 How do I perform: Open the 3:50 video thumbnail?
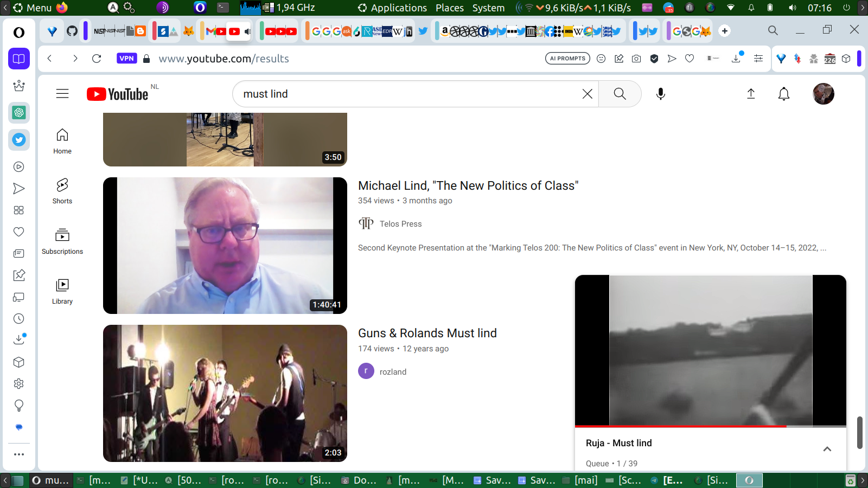[x=225, y=139]
